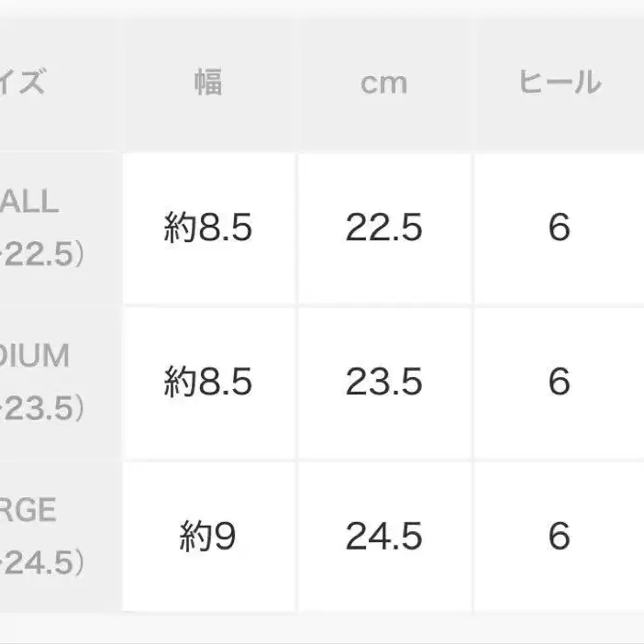
Task: Click 約8.5 width in the MEDIUM row
Action: [208, 382]
